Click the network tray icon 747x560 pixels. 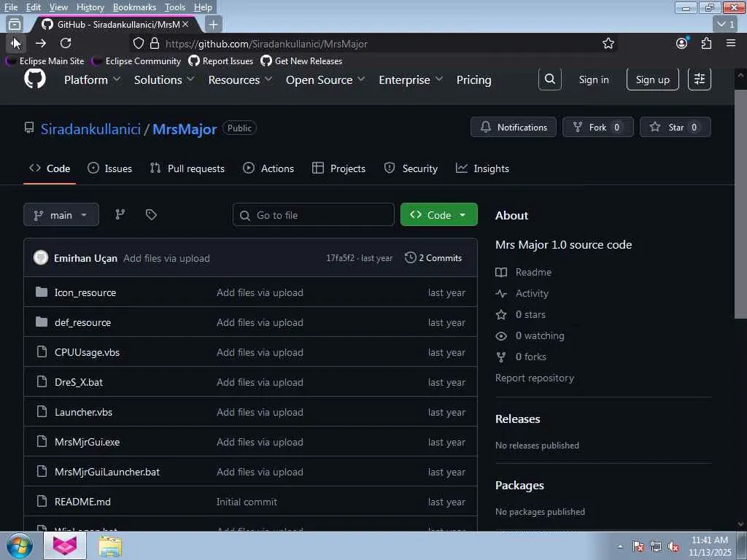[656, 547]
